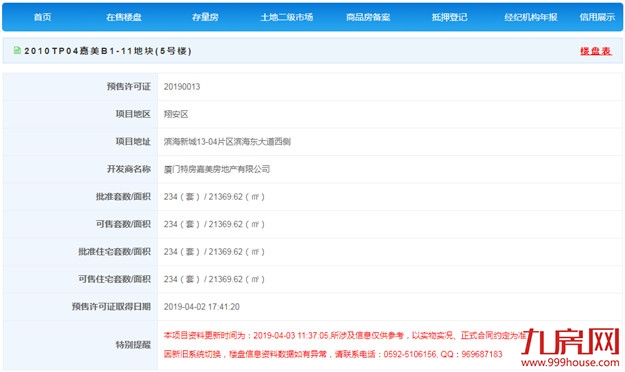Open the red 楼盘表 link
This screenshot has height=372, width=625.
pyautogui.click(x=596, y=51)
